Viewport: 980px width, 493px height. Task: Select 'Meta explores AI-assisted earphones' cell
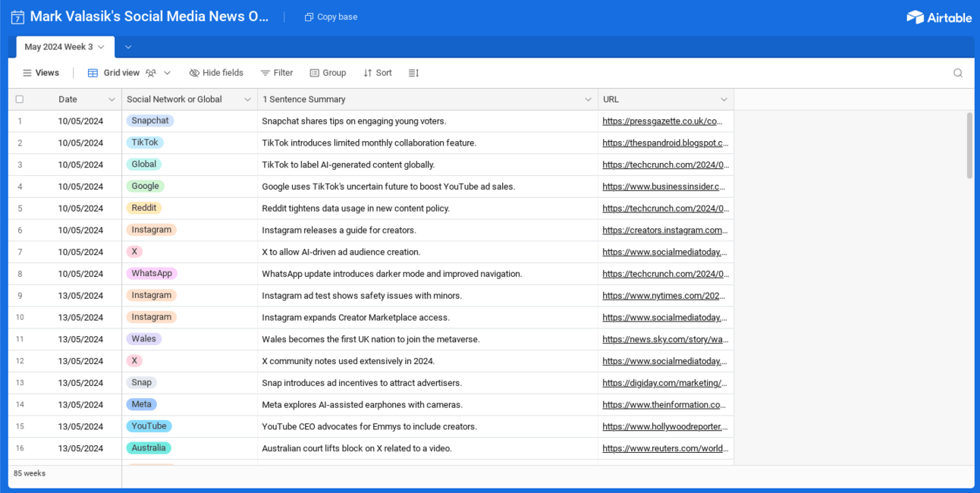pos(428,405)
